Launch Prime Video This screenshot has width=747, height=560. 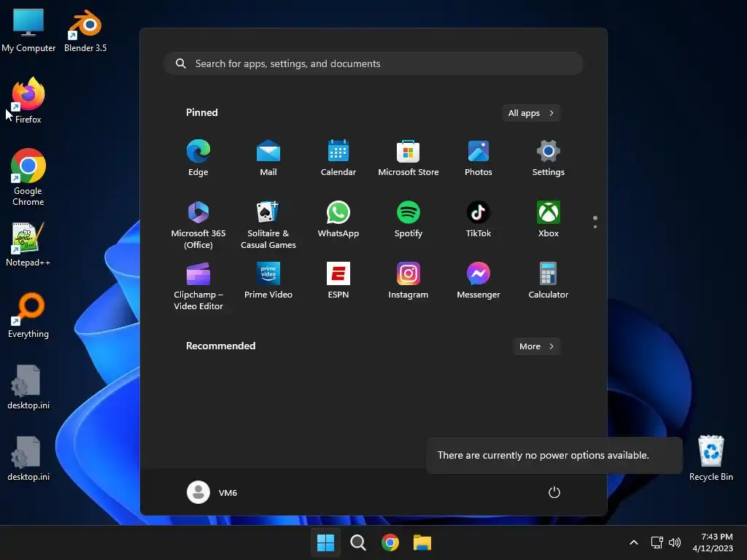pos(268,281)
